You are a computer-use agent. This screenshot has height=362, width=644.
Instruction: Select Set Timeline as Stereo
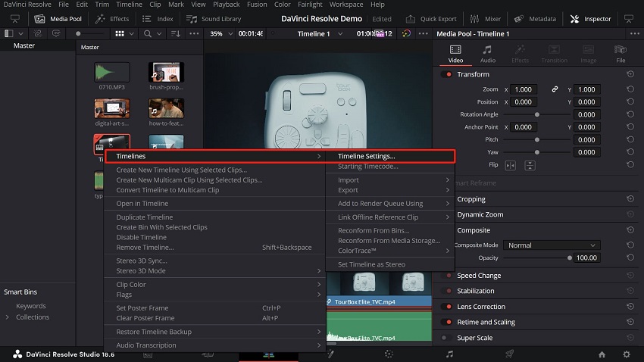[390, 264]
